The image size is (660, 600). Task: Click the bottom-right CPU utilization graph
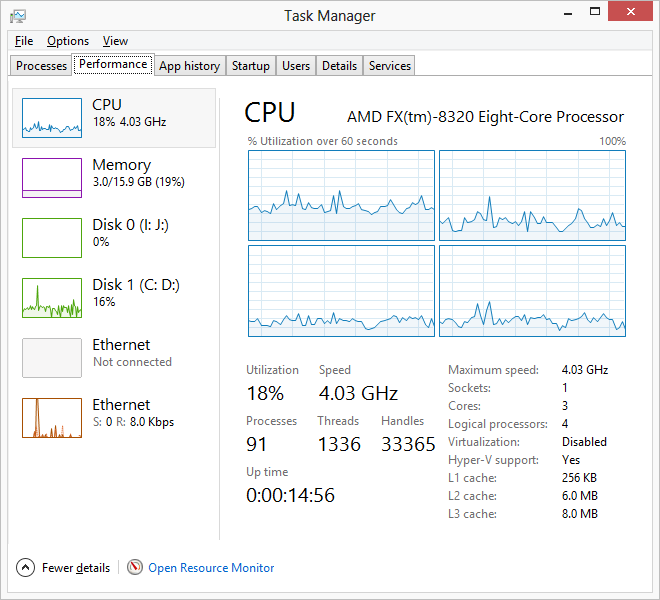(x=532, y=291)
